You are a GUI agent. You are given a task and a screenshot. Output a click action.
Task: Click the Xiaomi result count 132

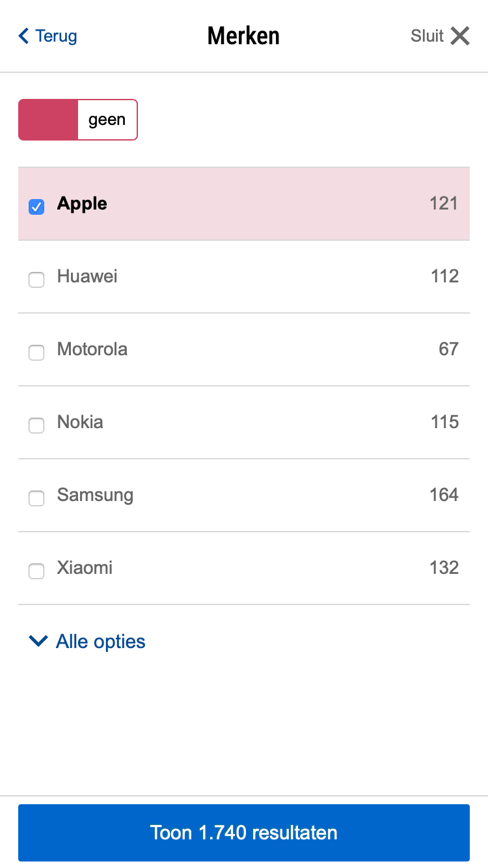(444, 568)
